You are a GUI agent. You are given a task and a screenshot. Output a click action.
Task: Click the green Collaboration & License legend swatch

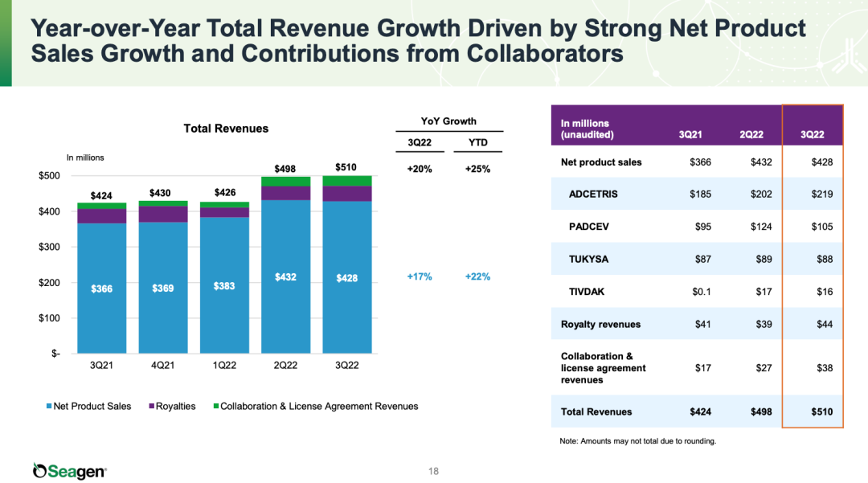[216, 406]
